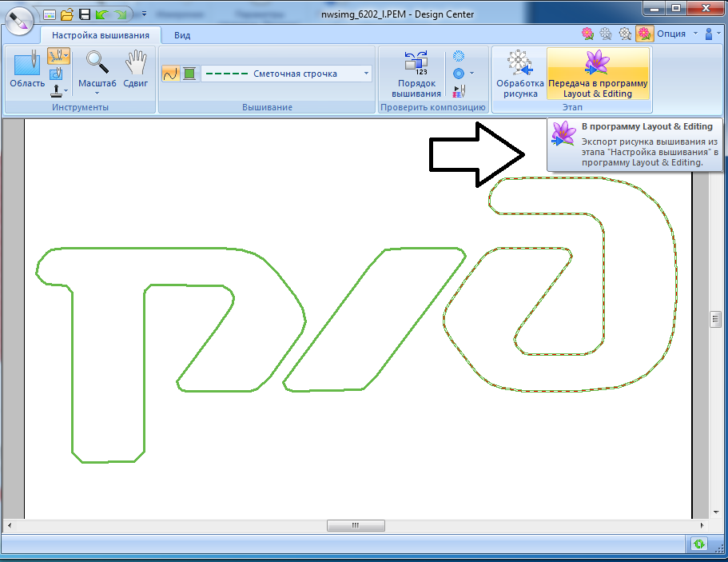The image size is (728, 562).
Task: Click the stamp tool icon
Action: click(x=57, y=90)
